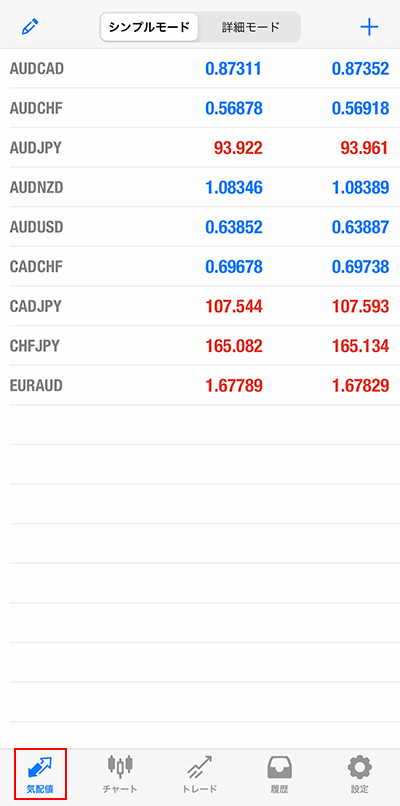Select the AUDUSD symbol
This screenshot has height=806, width=400.
[36, 227]
